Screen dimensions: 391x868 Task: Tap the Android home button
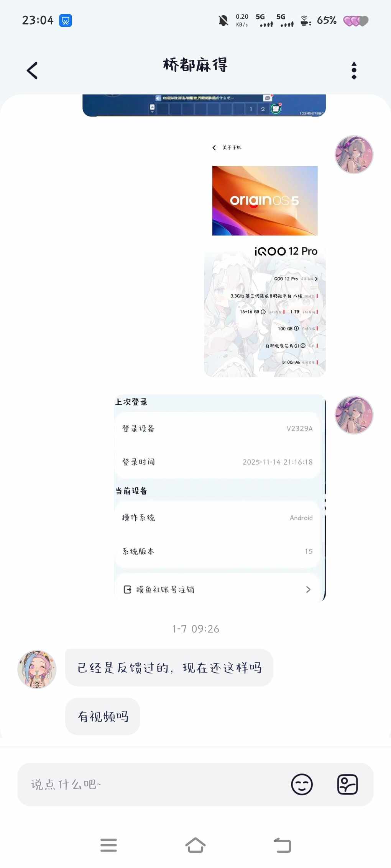click(195, 845)
